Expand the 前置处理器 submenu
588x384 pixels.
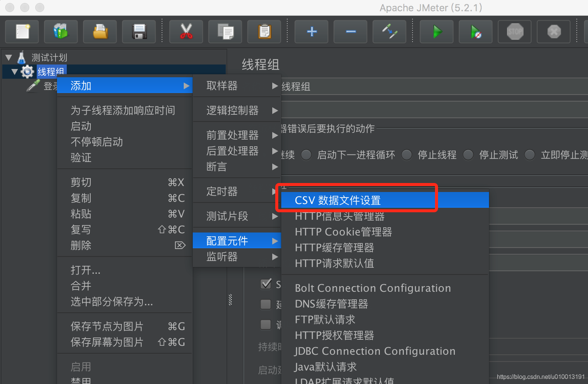click(237, 135)
